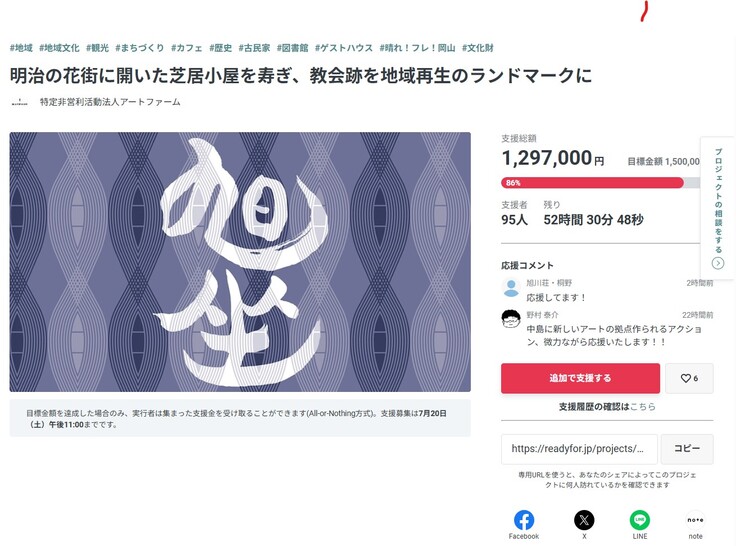This screenshot has width=736, height=546.
Task: Open 旭川荘・桐野 commenter avatar
Action: (511, 289)
